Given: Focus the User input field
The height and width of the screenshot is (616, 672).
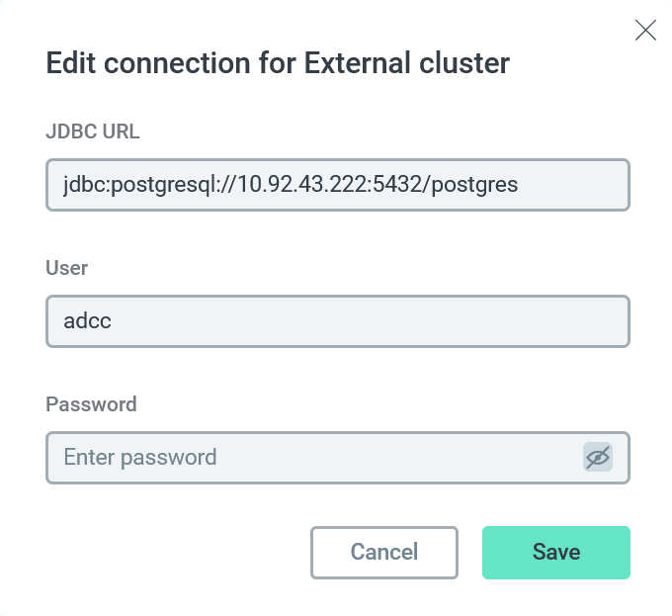Looking at the screenshot, I should [337, 321].
